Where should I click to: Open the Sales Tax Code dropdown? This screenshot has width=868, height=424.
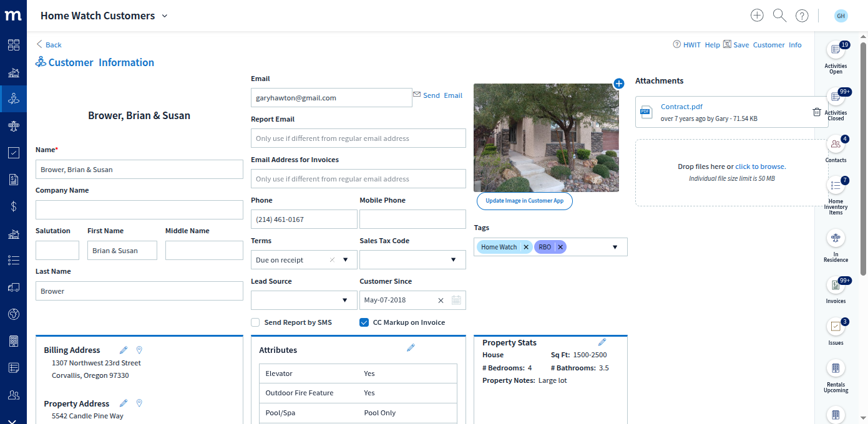[x=454, y=259]
